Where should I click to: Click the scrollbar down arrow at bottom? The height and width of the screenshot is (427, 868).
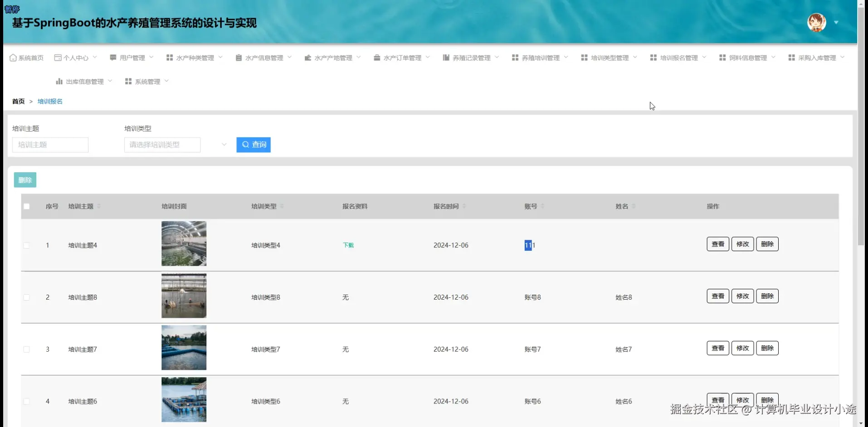pyautogui.click(x=861, y=423)
